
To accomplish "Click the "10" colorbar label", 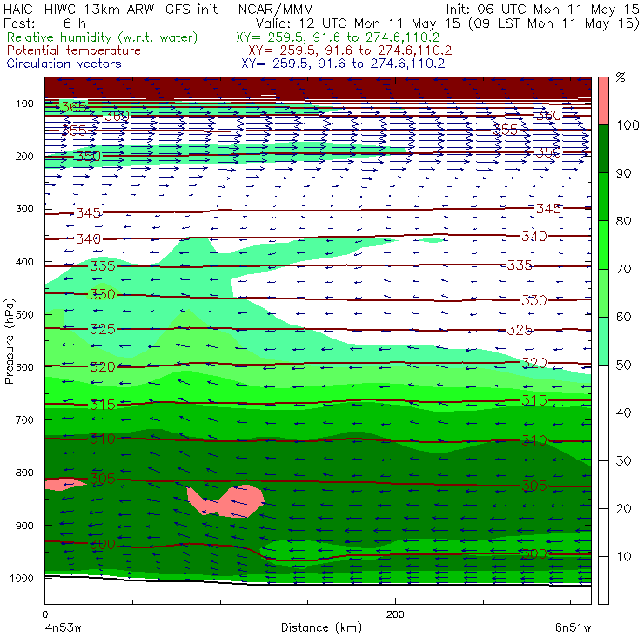I will tap(623, 556).
